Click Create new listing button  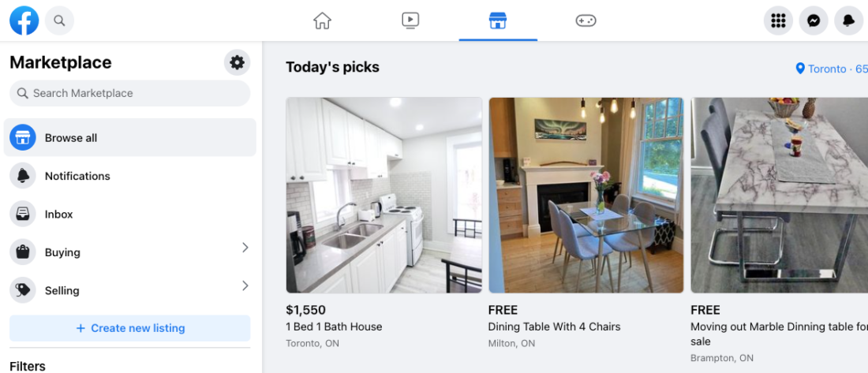pos(130,328)
